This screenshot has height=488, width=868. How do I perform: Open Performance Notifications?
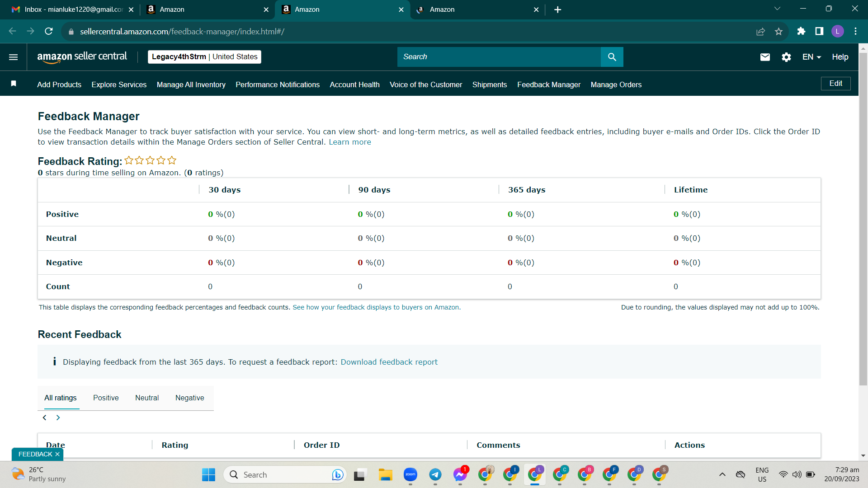tap(278, 84)
